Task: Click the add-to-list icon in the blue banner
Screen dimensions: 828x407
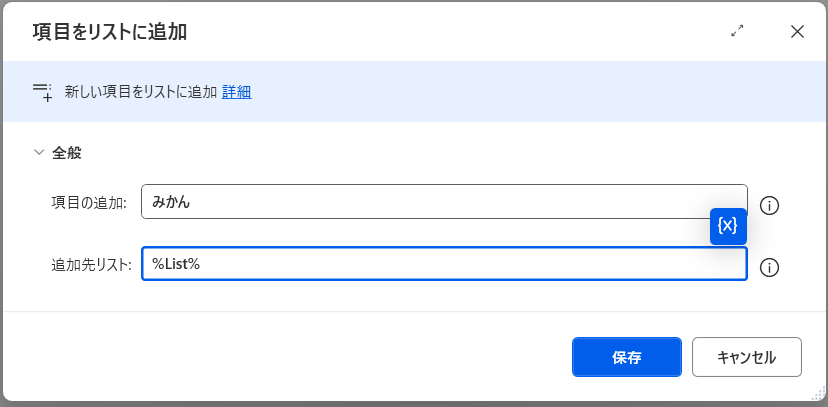Action: (42, 92)
